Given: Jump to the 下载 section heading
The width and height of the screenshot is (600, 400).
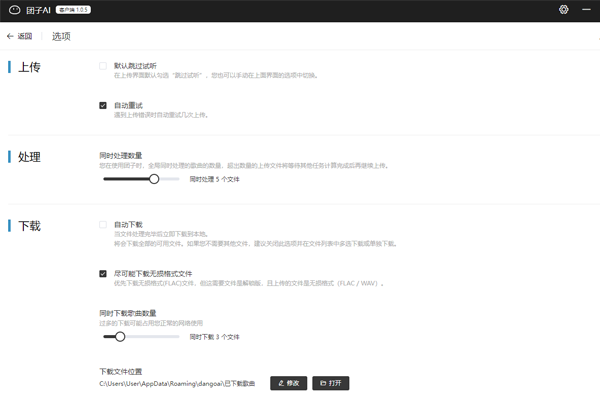Looking at the screenshot, I should (x=29, y=226).
